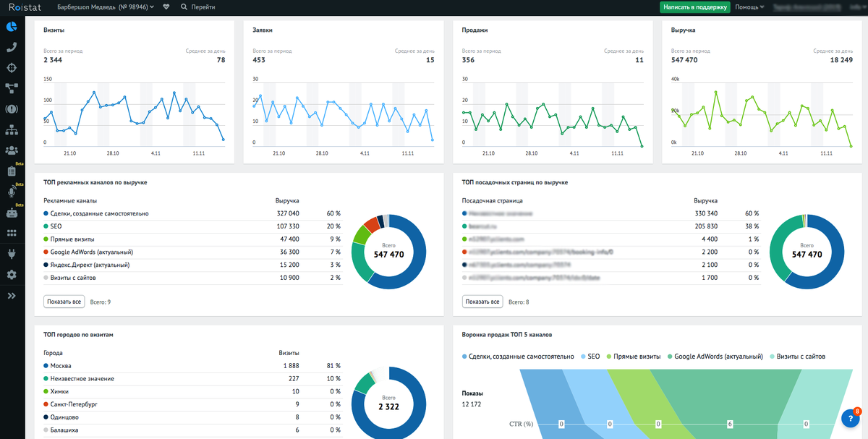The height and width of the screenshot is (439, 868).
Task: Open the plug integrations sidebar icon
Action: coord(12,254)
